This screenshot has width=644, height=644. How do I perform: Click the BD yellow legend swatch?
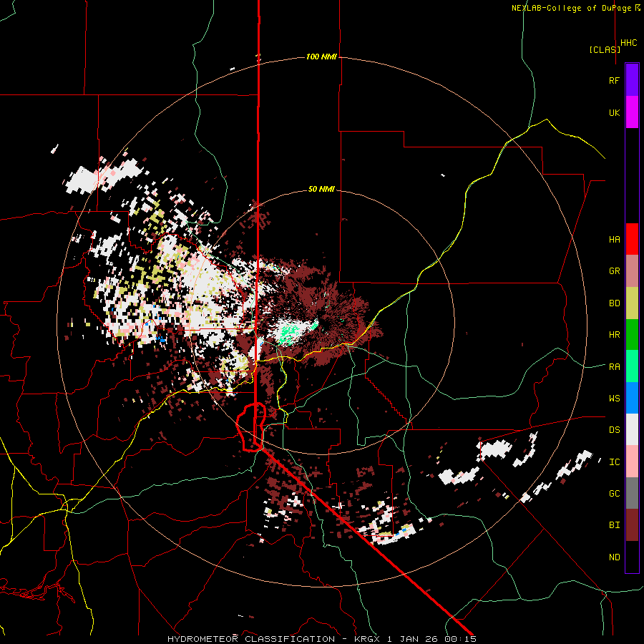click(x=632, y=303)
